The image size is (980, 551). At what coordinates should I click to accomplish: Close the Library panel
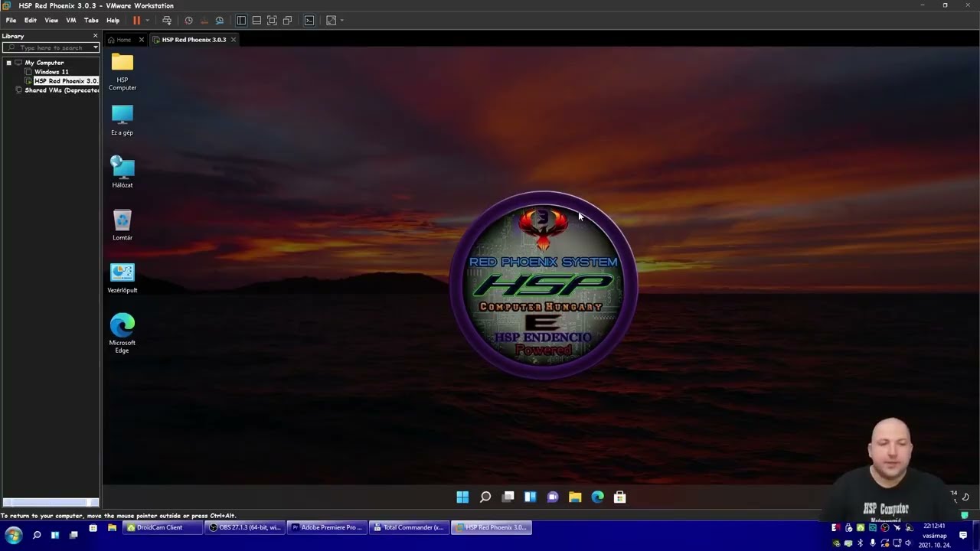pyautogui.click(x=95, y=36)
